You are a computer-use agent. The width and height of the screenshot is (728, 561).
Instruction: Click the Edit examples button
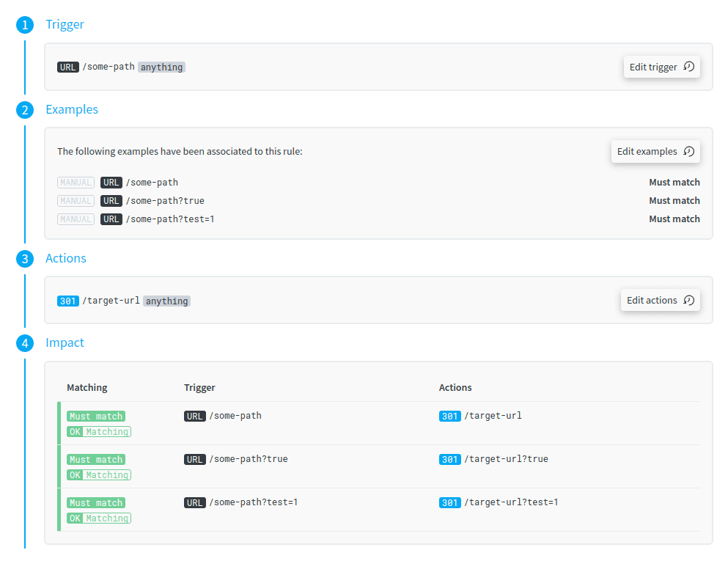point(655,151)
